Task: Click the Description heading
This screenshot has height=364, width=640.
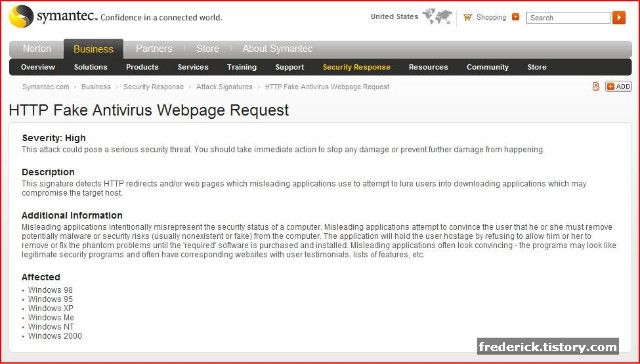Action: [x=48, y=172]
